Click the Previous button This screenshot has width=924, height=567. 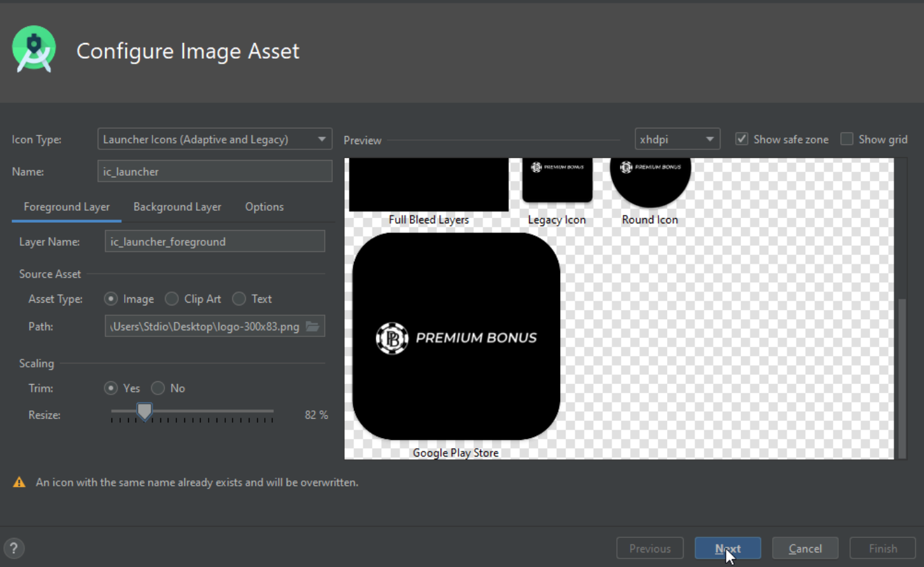(x=650, y=548)
